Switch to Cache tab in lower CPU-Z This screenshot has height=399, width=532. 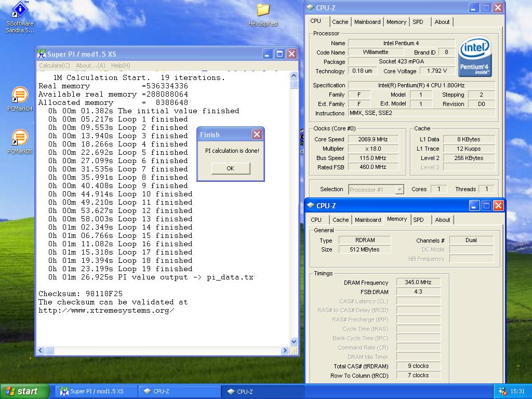[341, 220]
